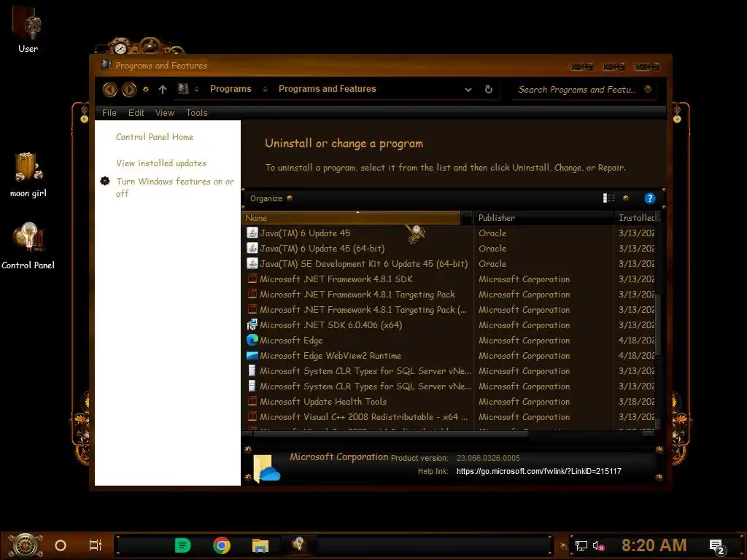Open help with the blue question icon
The image size is (747, 560).
pyautogui.click(x=649, y=198)
